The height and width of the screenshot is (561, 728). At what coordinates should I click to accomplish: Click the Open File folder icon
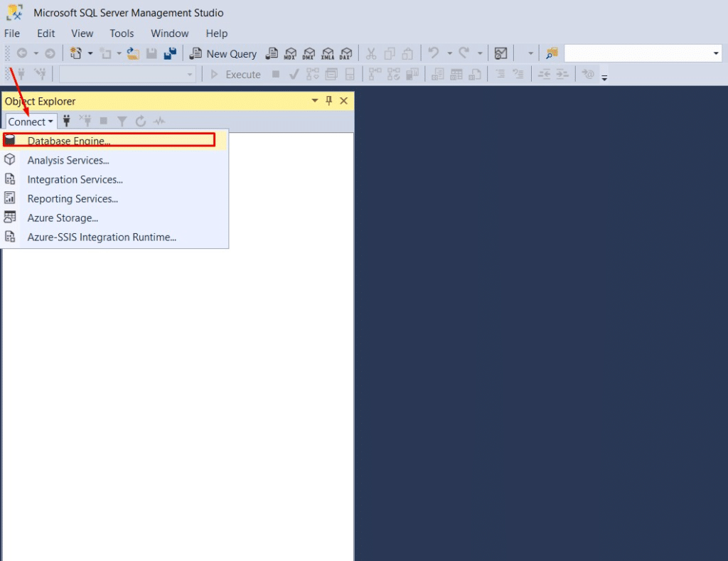[132, 54]
